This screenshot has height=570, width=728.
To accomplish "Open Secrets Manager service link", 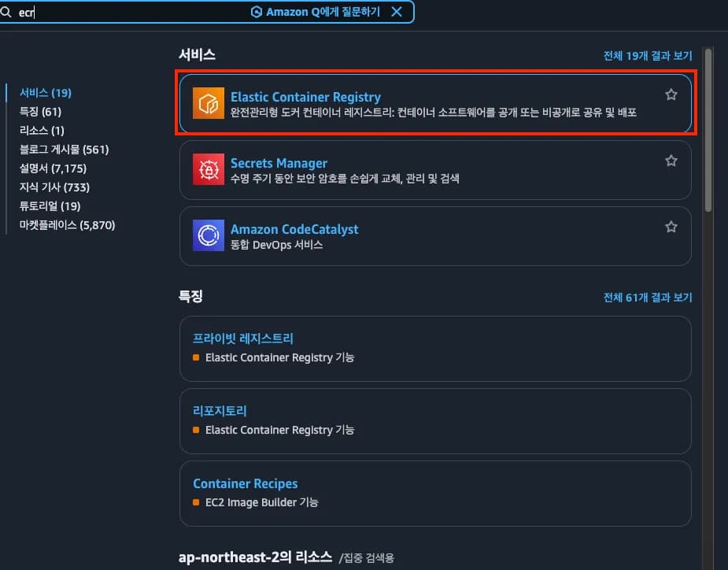I will [279, 163].
